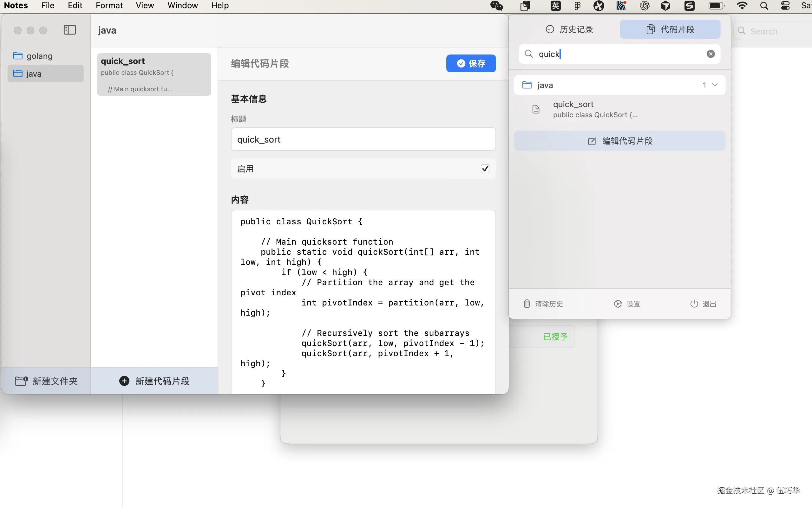Toggle the sidebar with the panel icon
Image resolution: width=812 pixels, height=507 pixels.
(69, 30)
